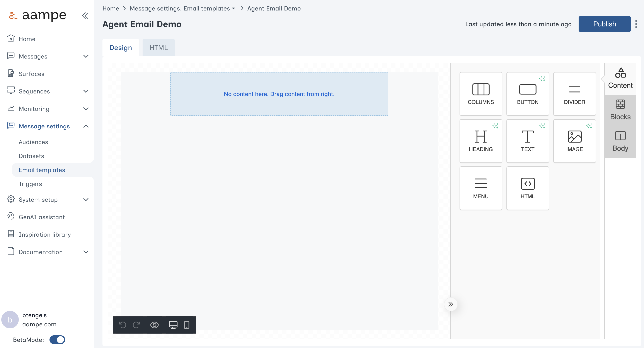This screenshot has height=348, width=644.
Task: Click the Home icon in the sidebar
Action: click(11, 39)
